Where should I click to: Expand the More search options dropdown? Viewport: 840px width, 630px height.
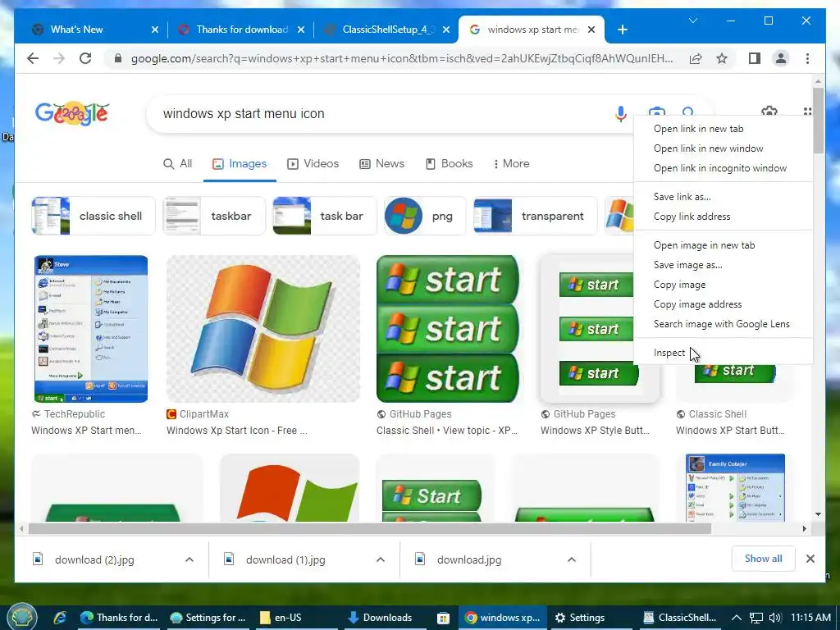point(511,164)
